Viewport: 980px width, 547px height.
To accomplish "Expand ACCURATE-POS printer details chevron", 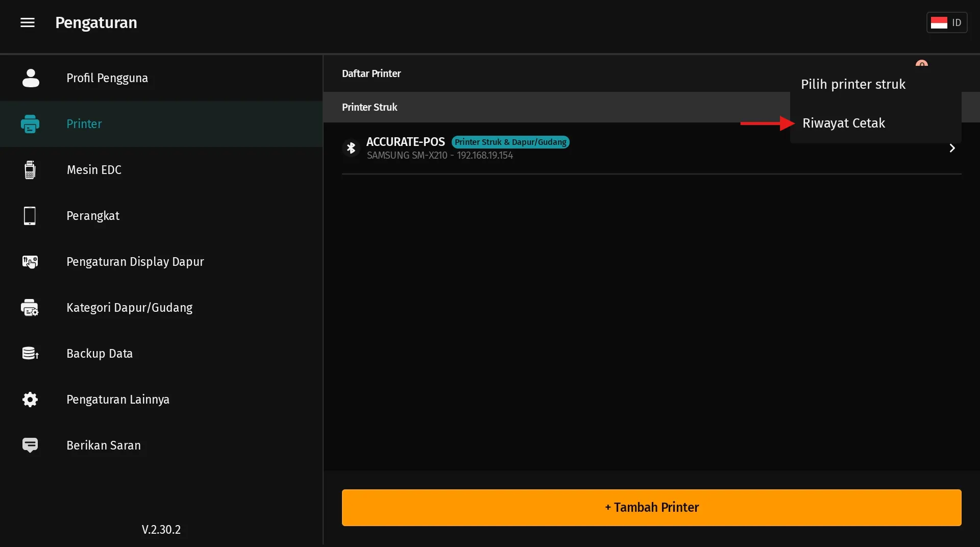I will coord(952,148).
